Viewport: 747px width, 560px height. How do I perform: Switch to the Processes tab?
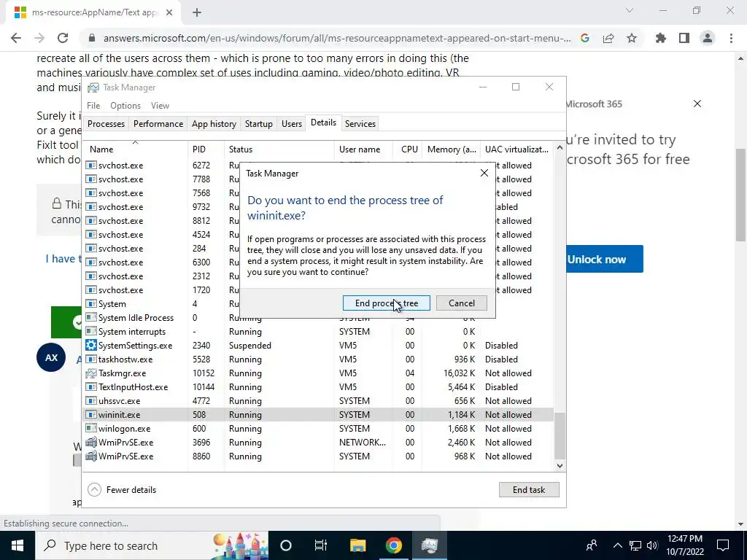pos(106,124)
